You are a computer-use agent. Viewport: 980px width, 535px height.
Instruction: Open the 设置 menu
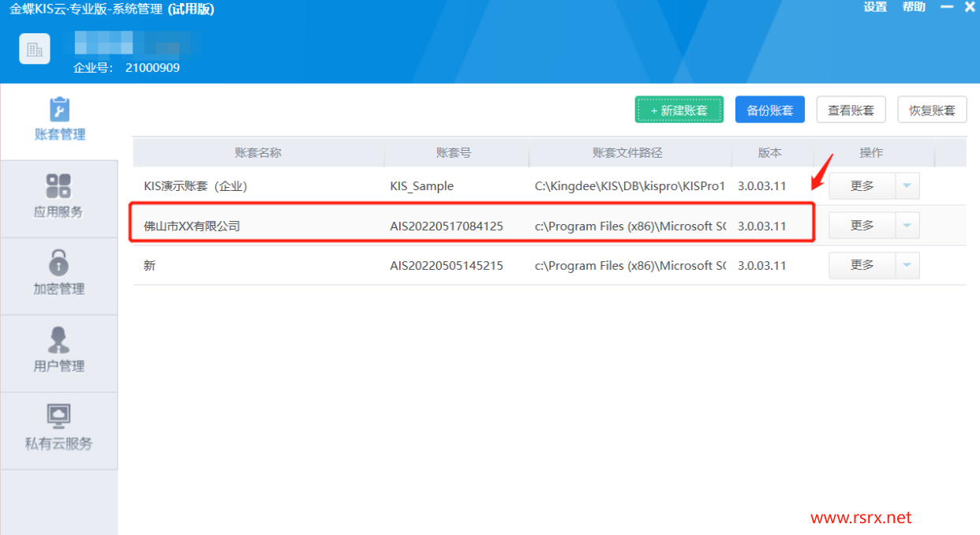click(x=875, y=7)
